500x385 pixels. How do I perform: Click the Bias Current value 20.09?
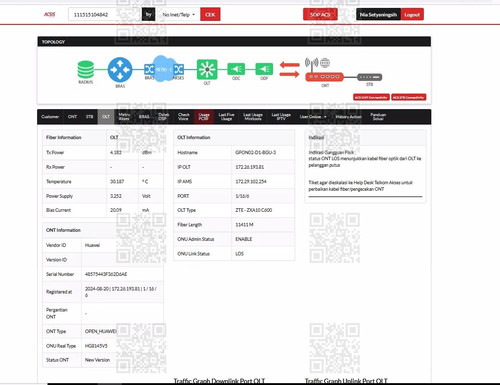(x=116, y=210)
